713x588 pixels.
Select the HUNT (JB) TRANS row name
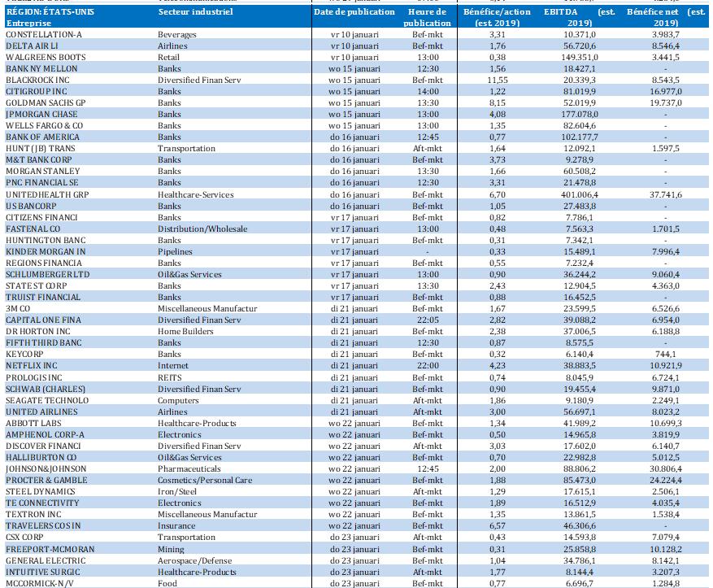coord(41,148)
